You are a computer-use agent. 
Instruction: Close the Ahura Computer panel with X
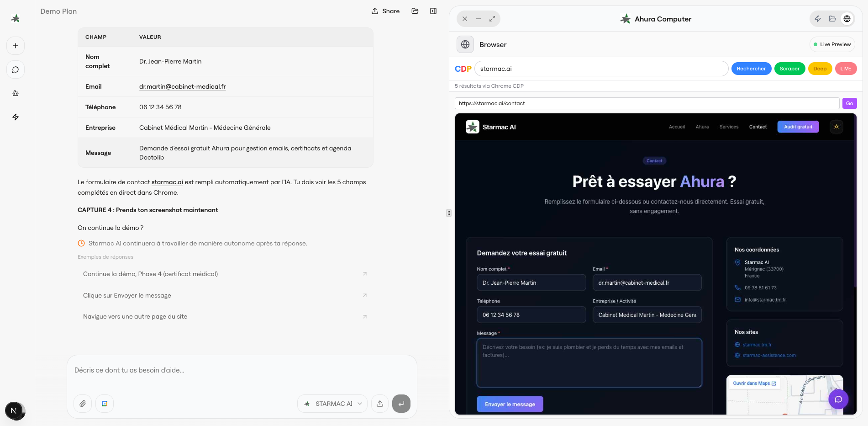[465, 19]
